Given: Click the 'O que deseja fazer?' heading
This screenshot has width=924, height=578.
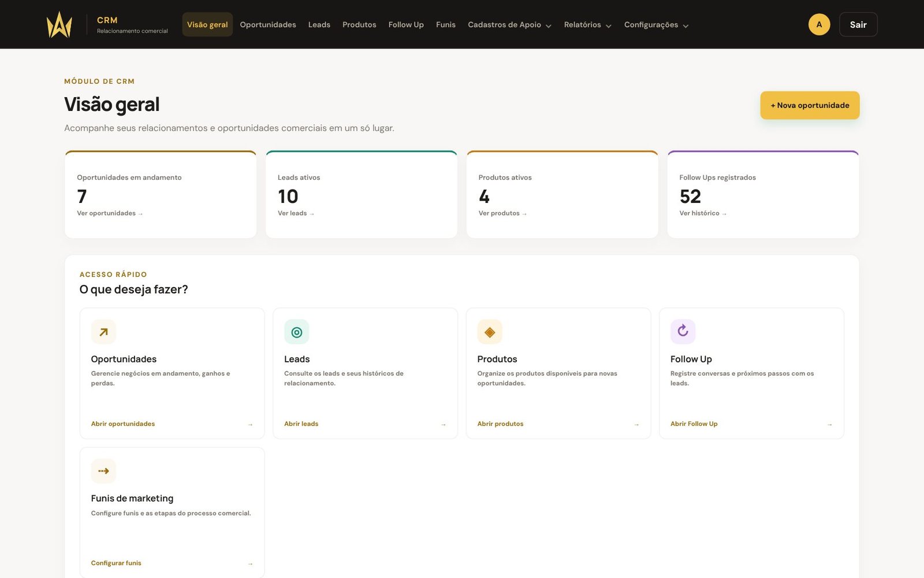Looking at the screenshot, I should point(133,289).
